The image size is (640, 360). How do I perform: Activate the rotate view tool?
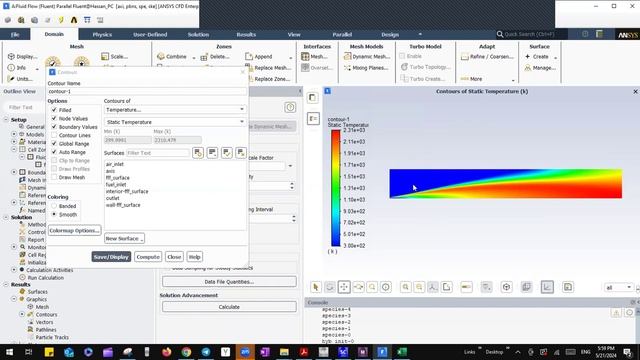[330, 287]
